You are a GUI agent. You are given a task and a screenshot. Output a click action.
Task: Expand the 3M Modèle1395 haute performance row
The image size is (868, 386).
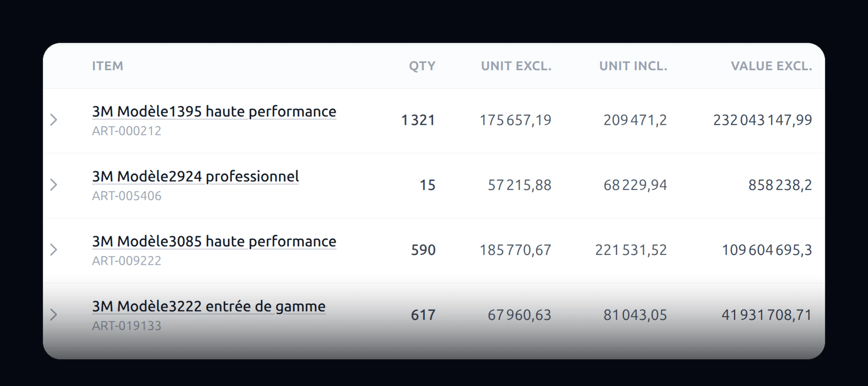coord(53,120)
